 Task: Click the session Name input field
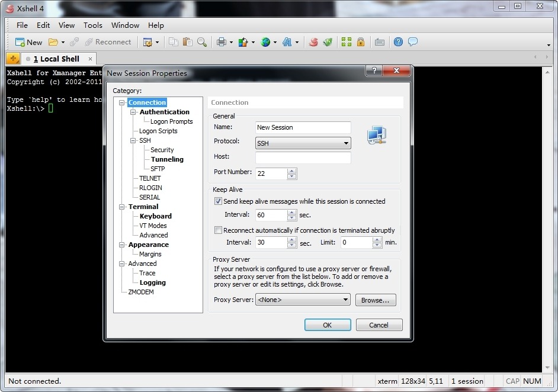[303, 127]
